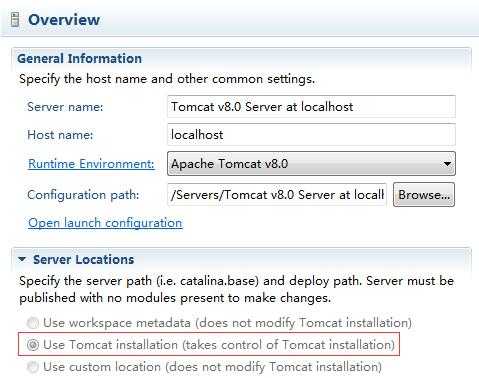Click the runtime environment dropdown arrow
Viewport: 479px width, 378px height.
(447, 164)
